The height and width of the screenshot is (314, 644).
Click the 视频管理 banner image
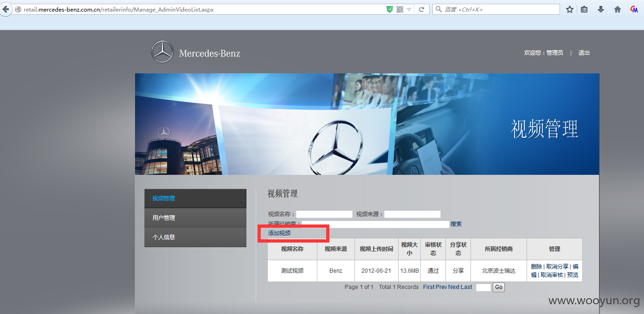pyautogui.click(x=367, y=124)
